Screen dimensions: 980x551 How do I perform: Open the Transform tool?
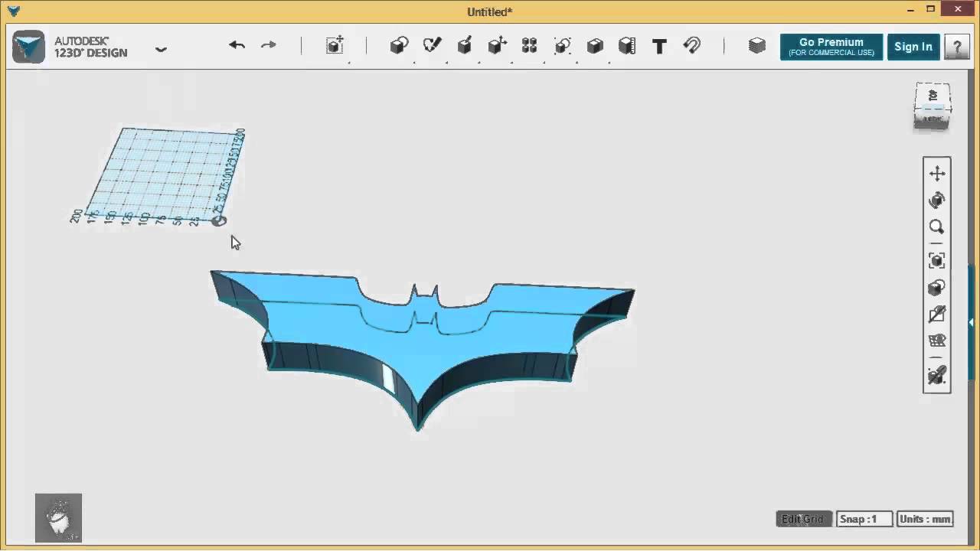tap(335, 46)
